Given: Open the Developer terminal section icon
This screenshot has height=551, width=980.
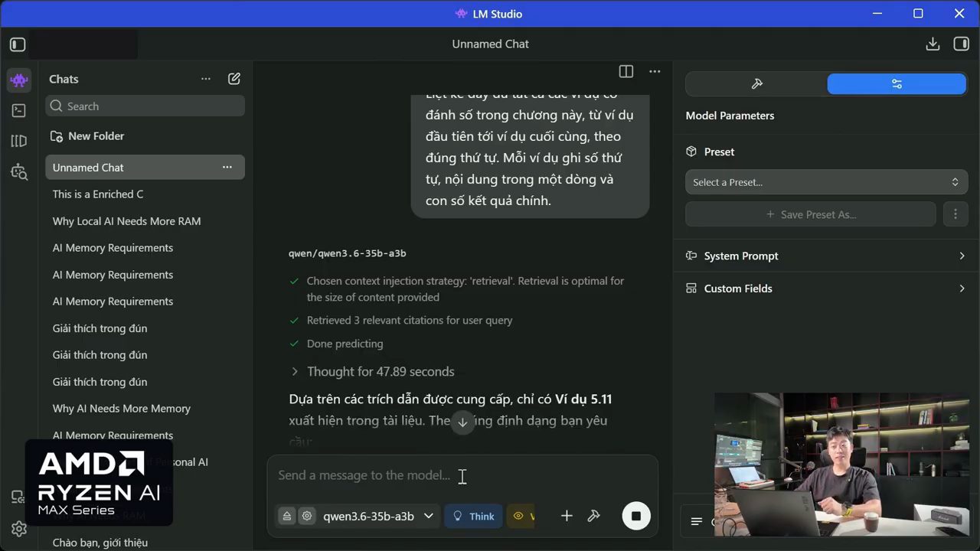Looking at the screenshot, I should 19,110.
